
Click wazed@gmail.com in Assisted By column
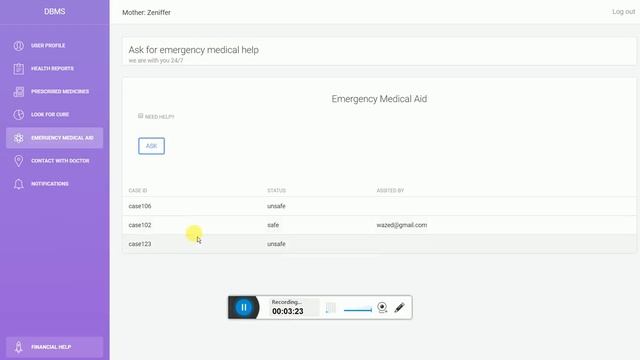[x=402, y=225]
